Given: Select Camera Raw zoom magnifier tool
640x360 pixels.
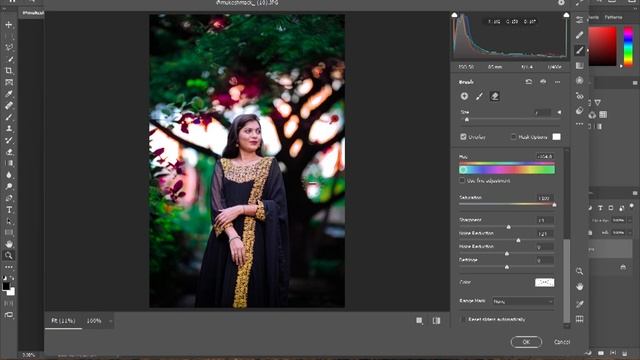Looking at the screenshot, I should [580, 271].
